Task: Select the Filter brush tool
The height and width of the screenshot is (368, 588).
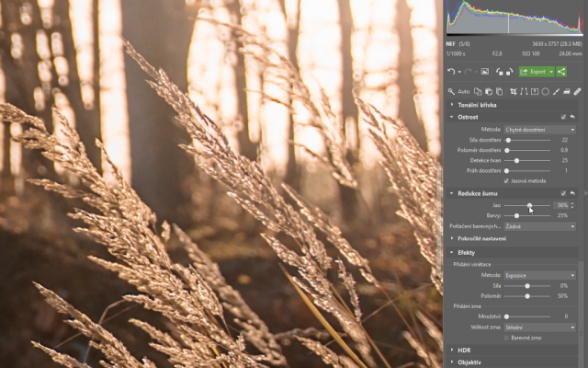Action: pyautogui.click(x=556, y=91)
